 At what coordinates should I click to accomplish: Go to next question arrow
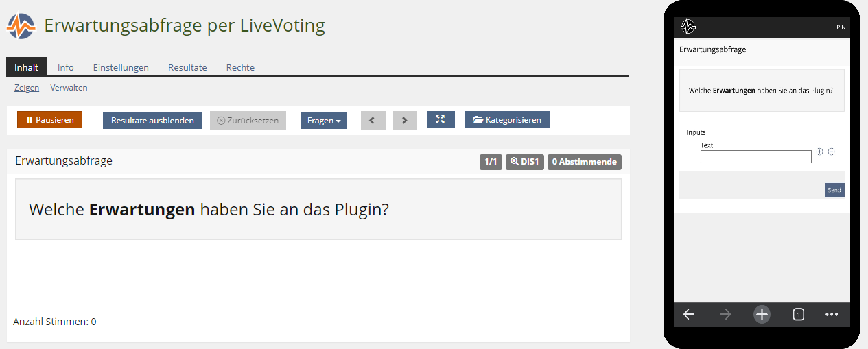[405, 120]
